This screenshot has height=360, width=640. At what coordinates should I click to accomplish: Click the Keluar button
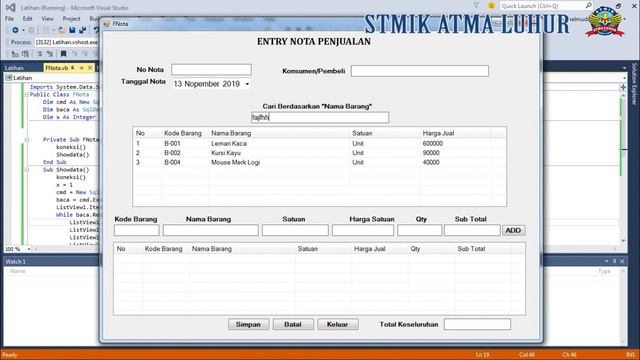pyautogui.click(x=338, y=324)
